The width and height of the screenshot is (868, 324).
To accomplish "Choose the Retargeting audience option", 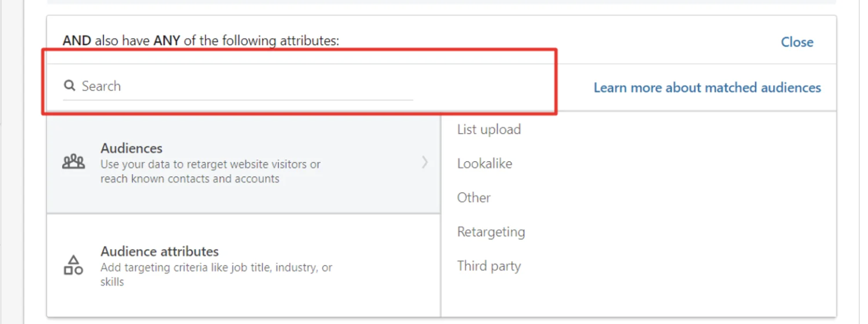I will click(491, 232).
